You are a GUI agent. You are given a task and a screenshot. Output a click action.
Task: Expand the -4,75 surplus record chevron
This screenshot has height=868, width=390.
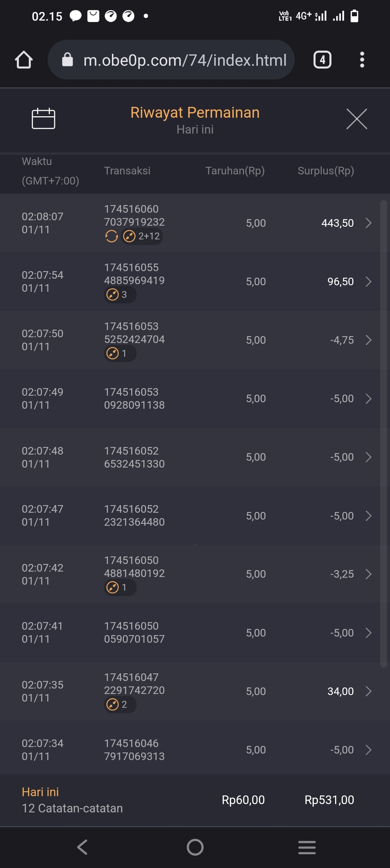368,340
